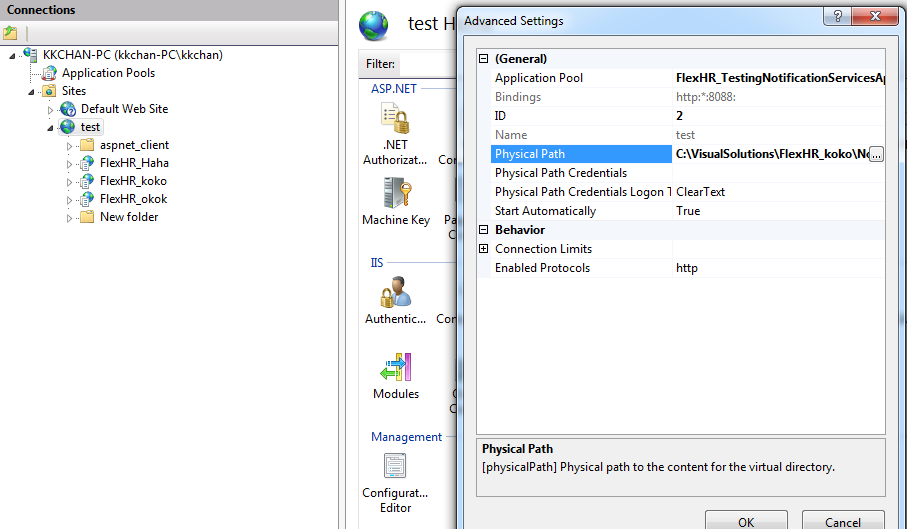This screenshot has width=907, height=529.
Task: Select the Enabled Protocols property row
Action: pos(687,268)
